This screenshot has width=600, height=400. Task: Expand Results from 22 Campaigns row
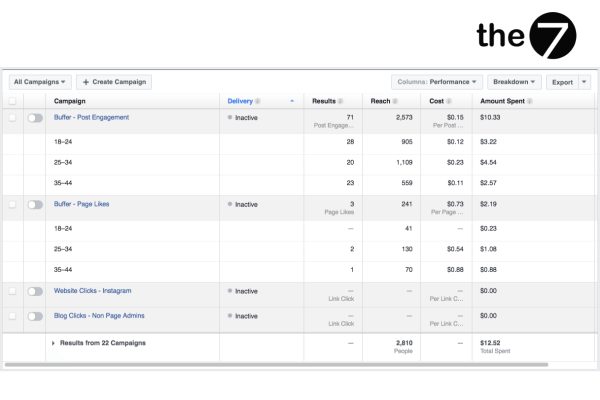[53, 343]
